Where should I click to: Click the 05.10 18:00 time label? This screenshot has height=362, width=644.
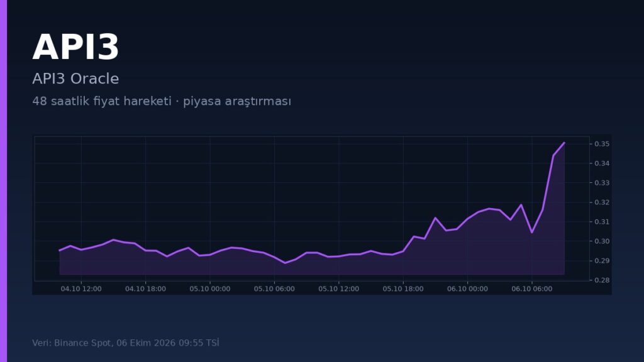[x=403, y=289]
